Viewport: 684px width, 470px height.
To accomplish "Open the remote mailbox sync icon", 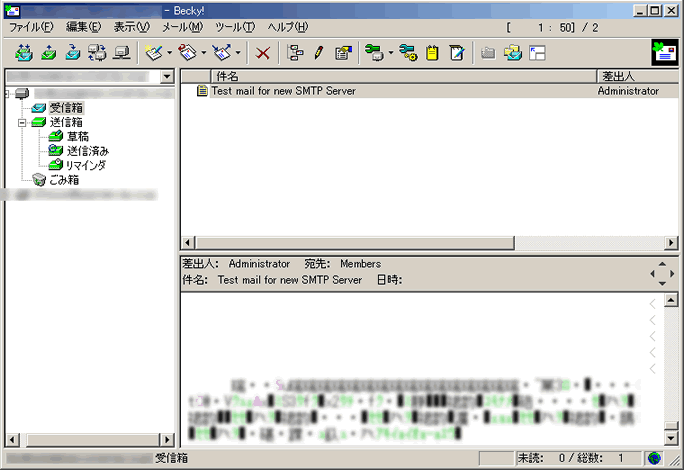I will 97,53.
